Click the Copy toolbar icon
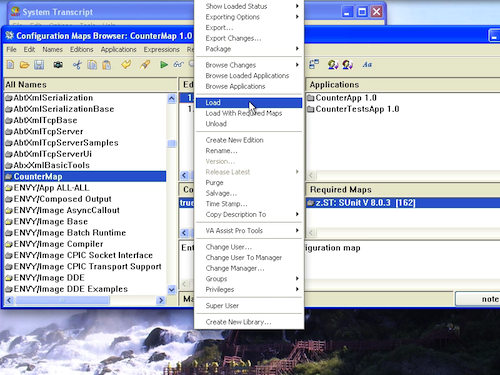The height and width of the screenshot is (375, 500). point(92,64)
